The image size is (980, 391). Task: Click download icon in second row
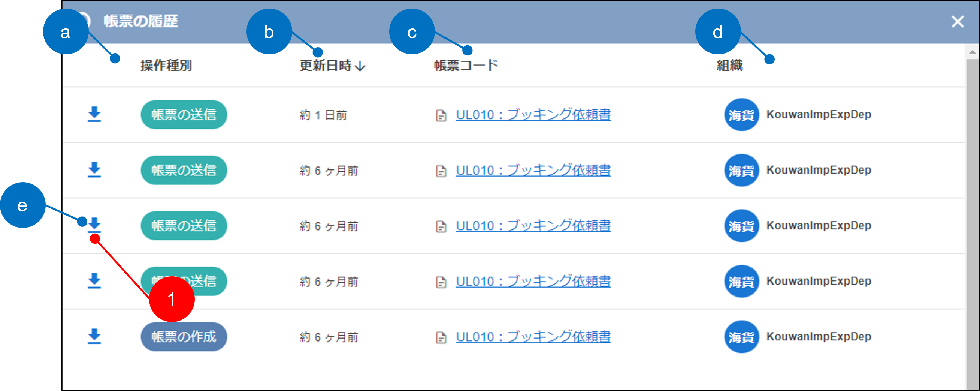pyautogui.click(x=94, y=170)
